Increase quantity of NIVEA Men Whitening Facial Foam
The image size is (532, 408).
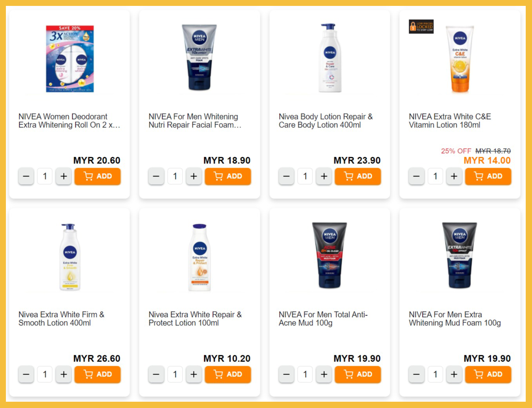click(194, 176)
